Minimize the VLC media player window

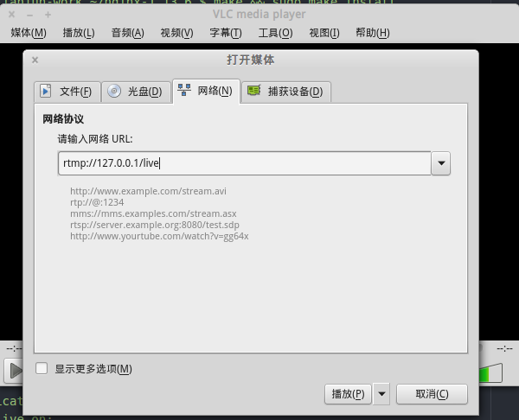point(29,15)
